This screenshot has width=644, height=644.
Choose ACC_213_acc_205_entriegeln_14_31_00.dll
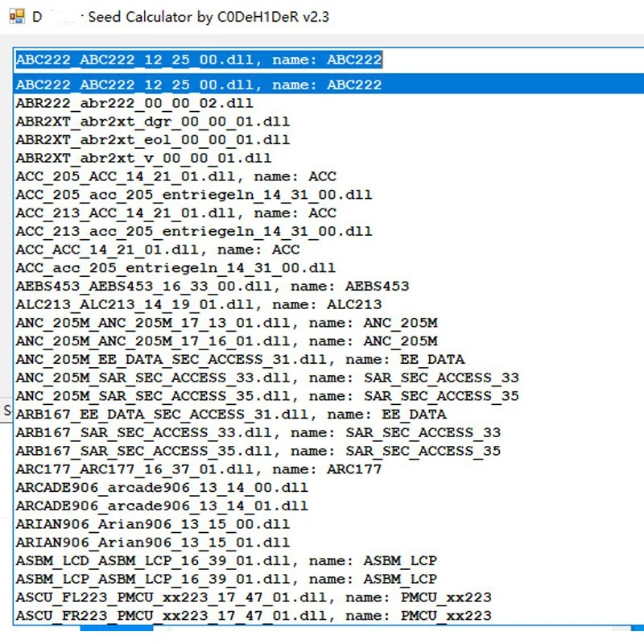click(193, 231)
